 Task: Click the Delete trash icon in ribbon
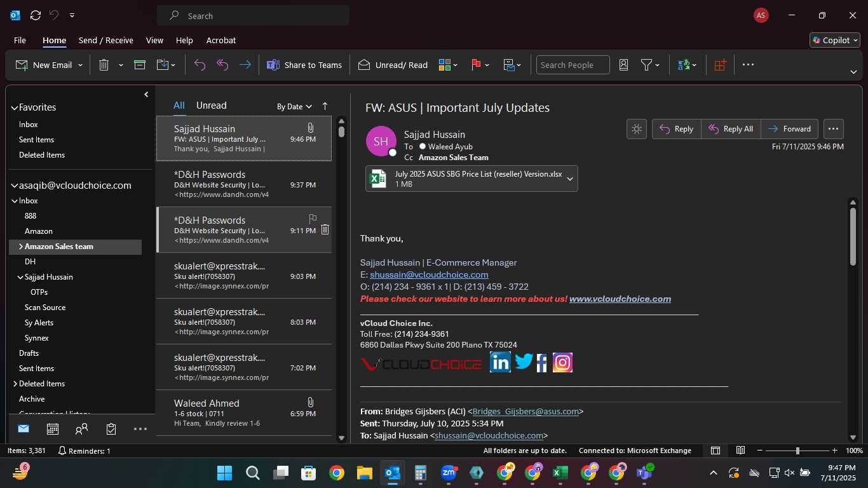click(x=104, y=65)
